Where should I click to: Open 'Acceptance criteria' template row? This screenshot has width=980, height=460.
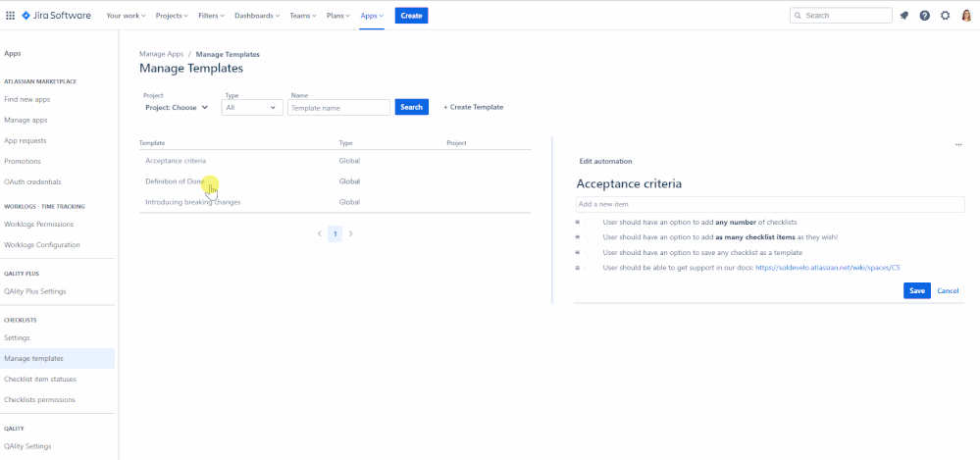click(335, 161)
